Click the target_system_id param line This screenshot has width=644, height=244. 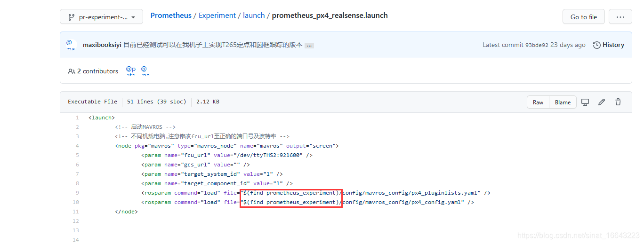(212, 174)
